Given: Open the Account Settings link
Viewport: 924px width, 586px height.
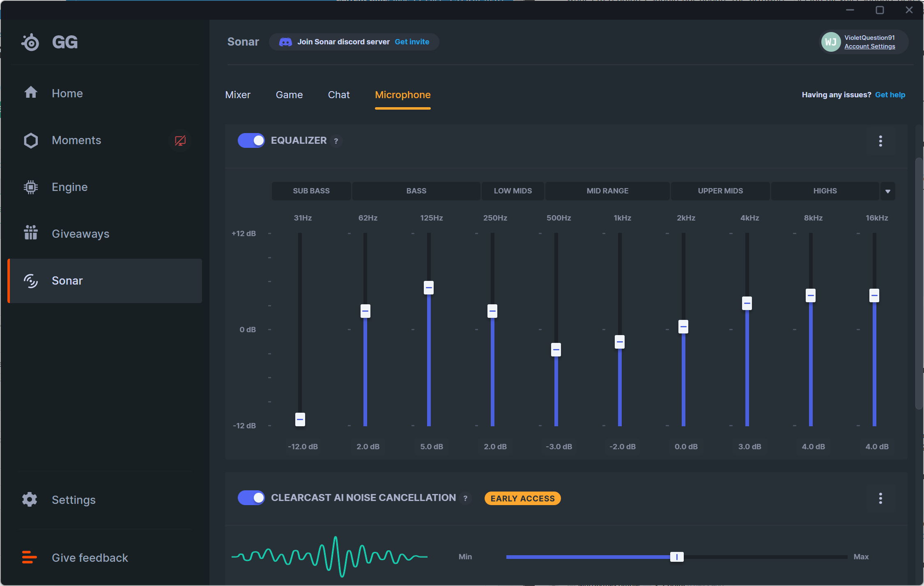Looking at the screenshot, I should coord(869,46).
